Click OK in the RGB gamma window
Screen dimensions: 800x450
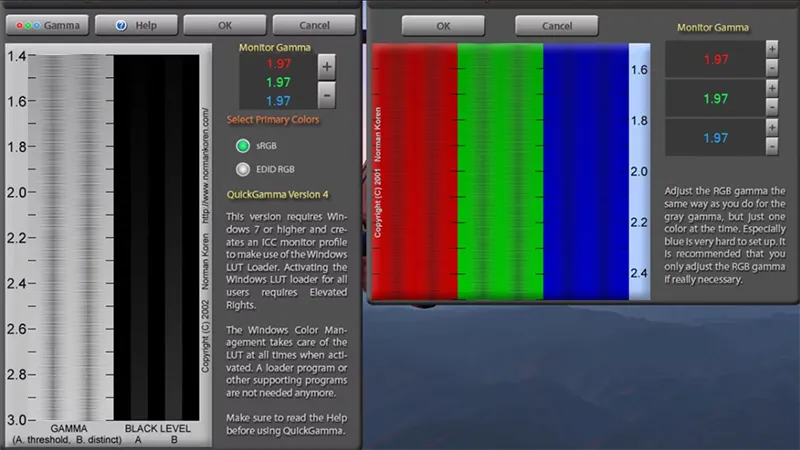pos(443,26)
